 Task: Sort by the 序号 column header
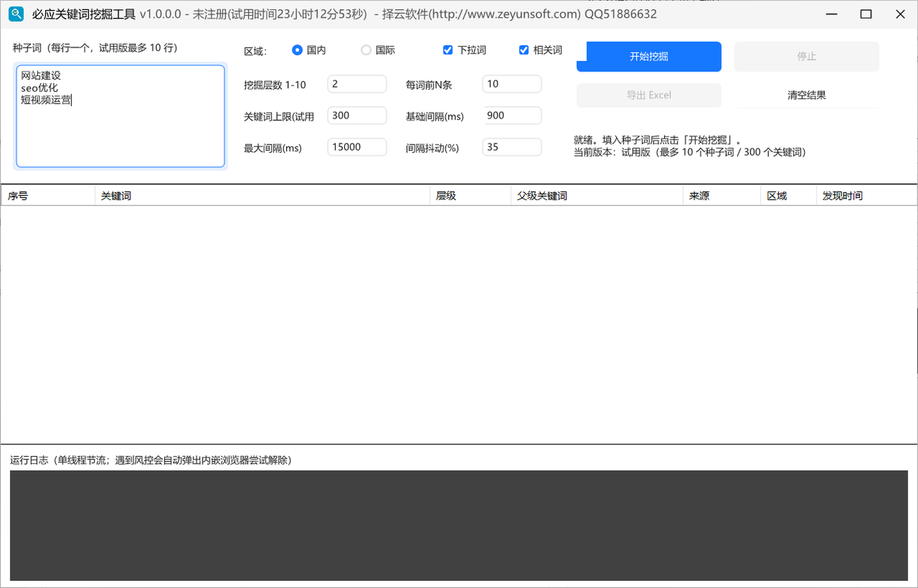pyautogui.click(x=48, y=196)
